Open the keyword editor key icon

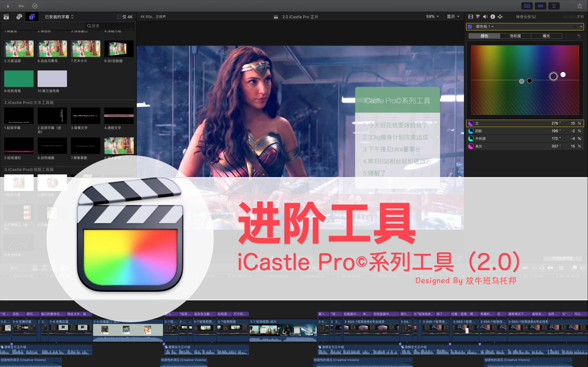pos(21,6)
